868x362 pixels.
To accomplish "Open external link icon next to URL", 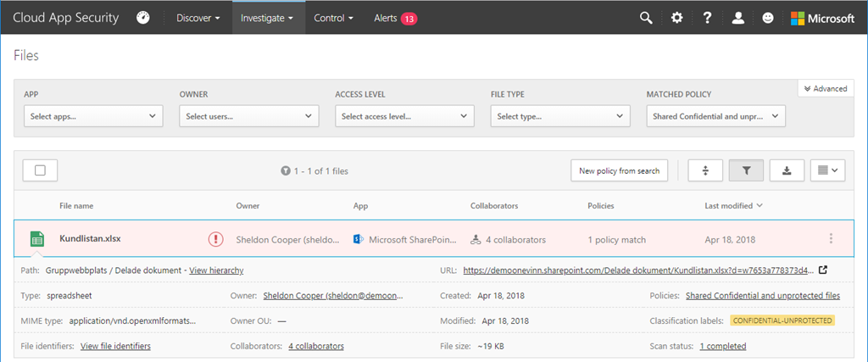I will pyautogui.click(x=822, y=270).
